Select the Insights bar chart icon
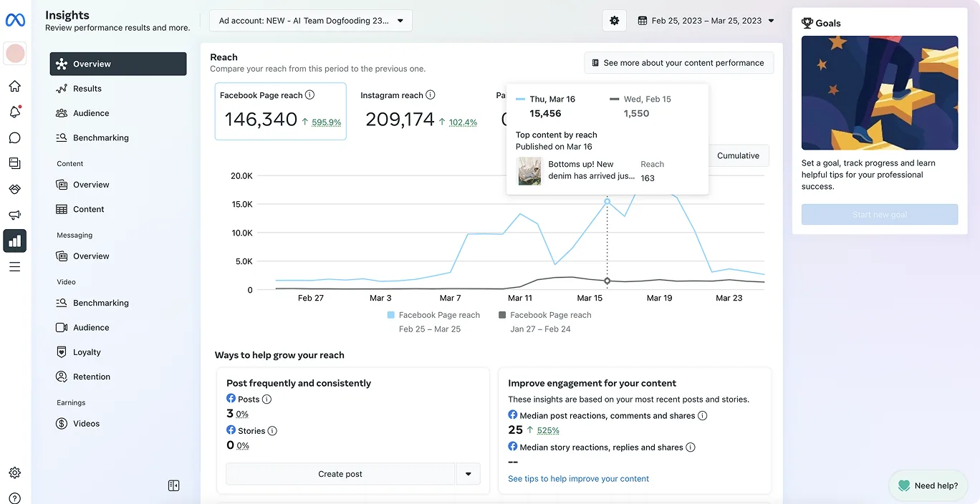This screenshot has width=980, height=504. click(x=14, y=241)
